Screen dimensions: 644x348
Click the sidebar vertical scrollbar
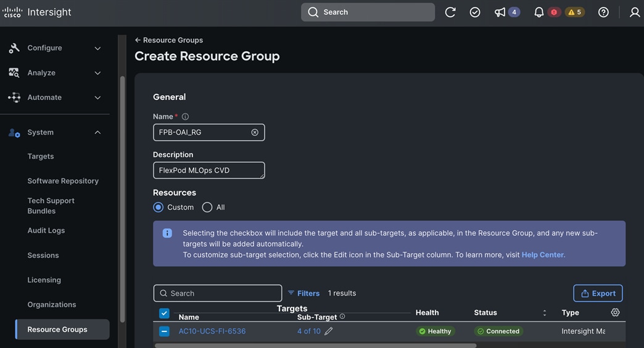tap(122, 199)
